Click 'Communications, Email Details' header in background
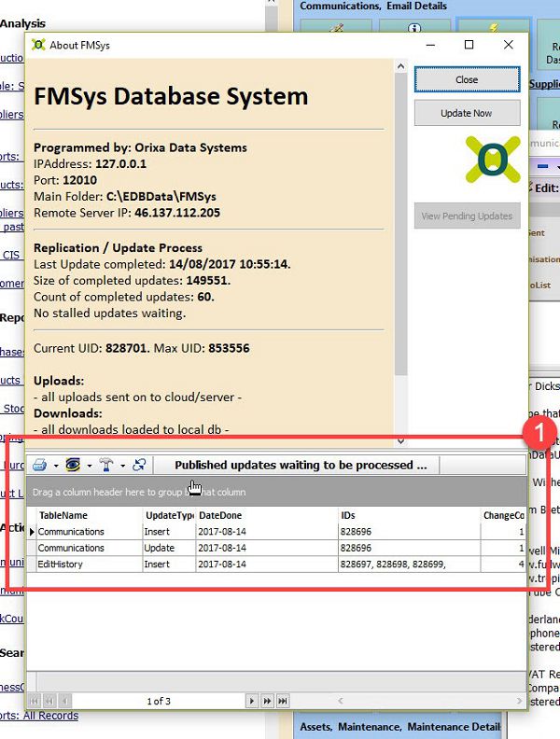Image resolution: width=560 pixels, height=739 pixels. (x=373, y=6)
